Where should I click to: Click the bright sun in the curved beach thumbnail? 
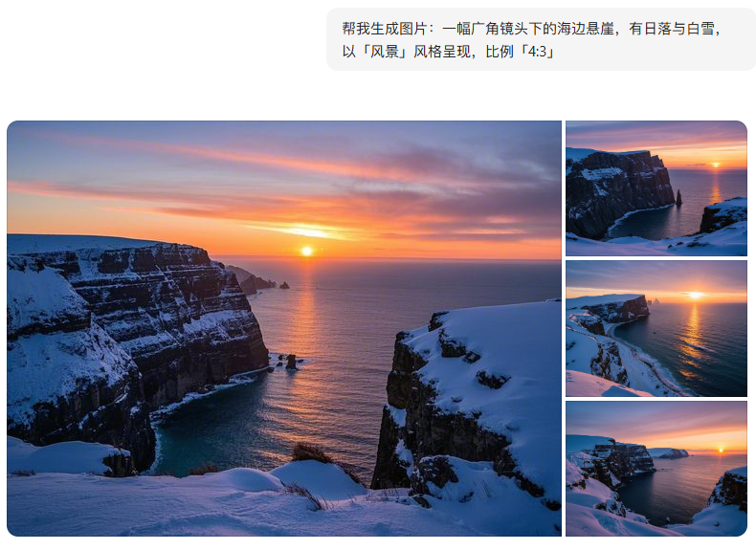[696, 295]
